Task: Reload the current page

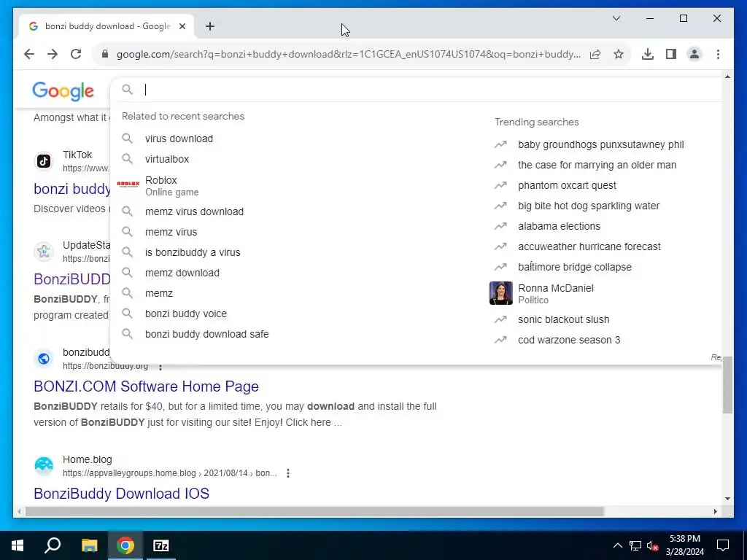Action: [x=76, y=54]
